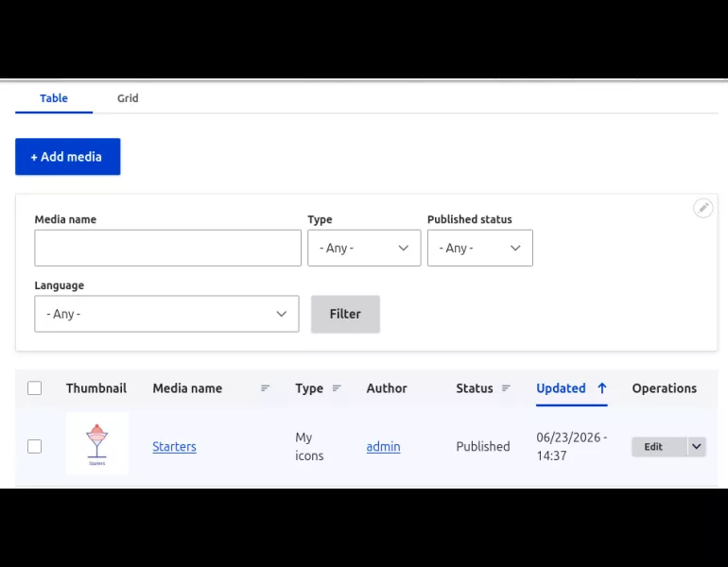Image resolution: width=728 pixels, height=567 pixels.
Task: Open the pencil edit contextual icon
Action: [x=702, y=208]
